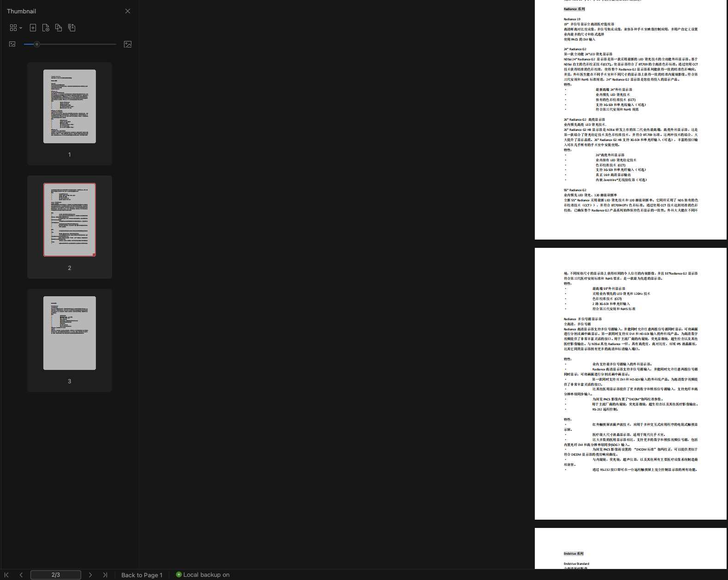Close the Thumbnail panel
The width and height of the screenshot is (728, 580).
pos(128,11)
